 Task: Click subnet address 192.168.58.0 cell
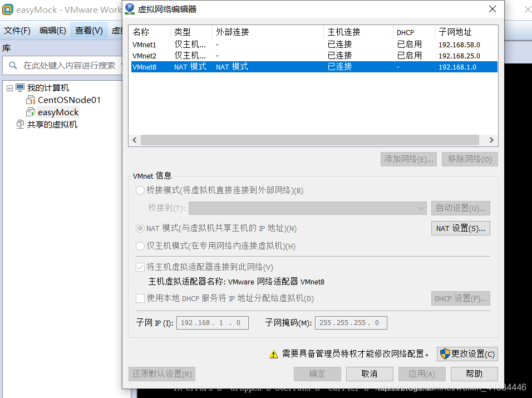[x=460, y=45]
